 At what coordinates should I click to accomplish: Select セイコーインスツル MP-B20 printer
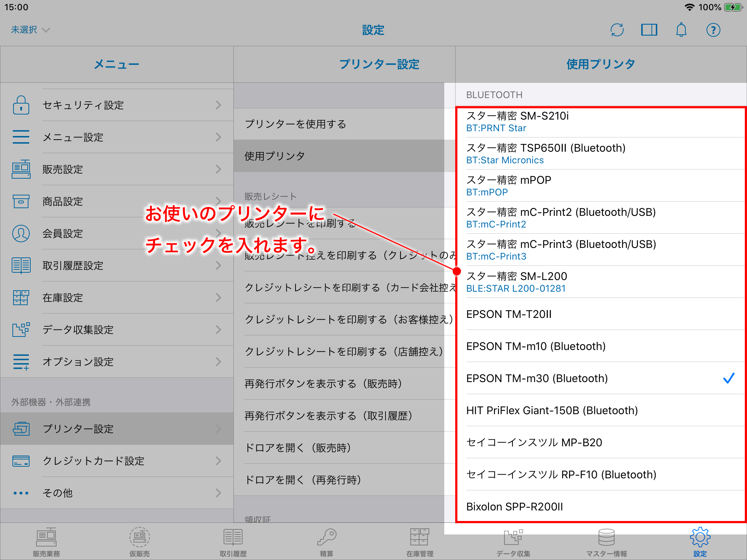(x=601, y=442)
